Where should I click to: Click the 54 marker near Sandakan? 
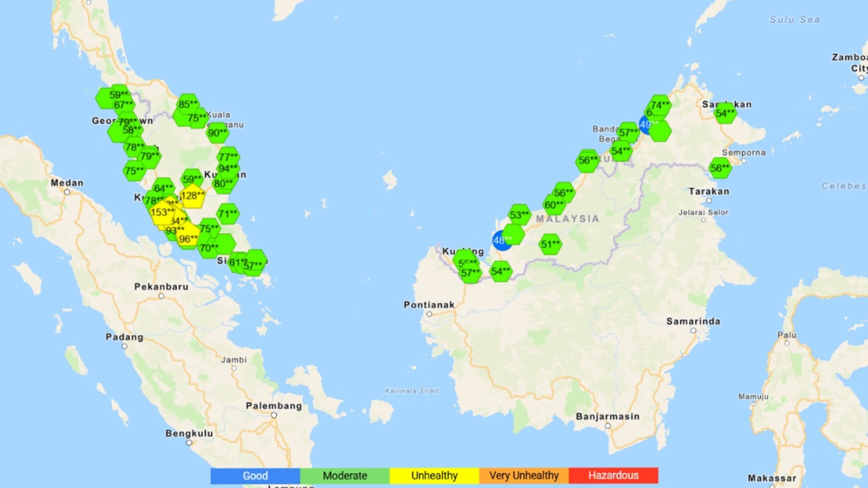(725, 113)
